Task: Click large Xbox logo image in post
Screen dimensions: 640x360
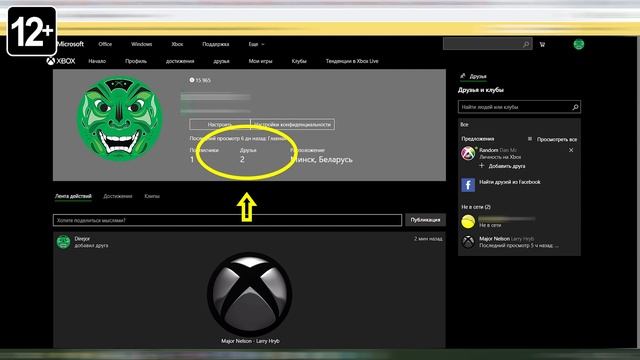Action: [250, 294]
